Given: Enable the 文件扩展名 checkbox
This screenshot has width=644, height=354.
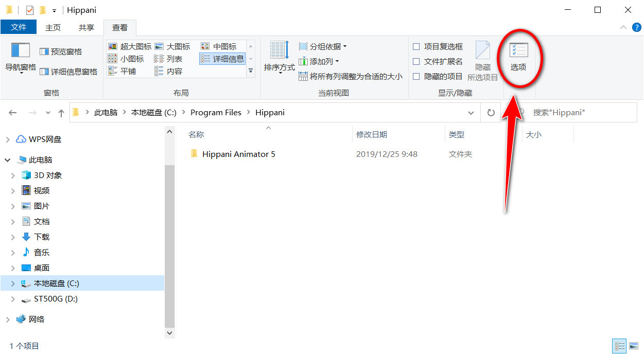Looking at the screenshot, I should 415,61.
